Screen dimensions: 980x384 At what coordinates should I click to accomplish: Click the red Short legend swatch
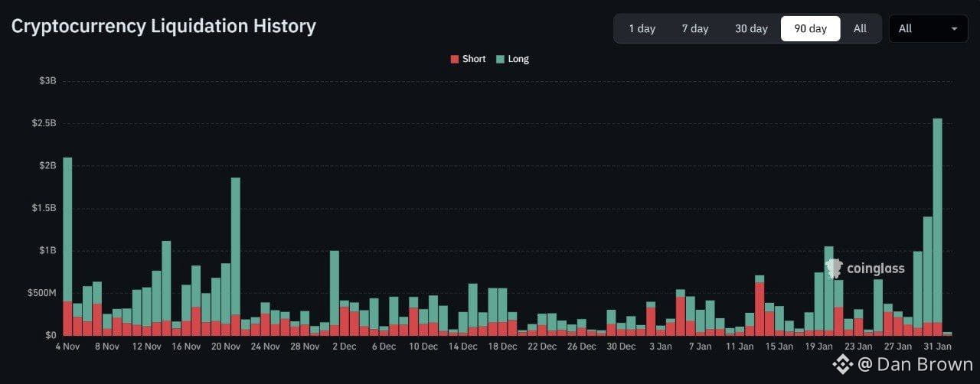[455, 59]
